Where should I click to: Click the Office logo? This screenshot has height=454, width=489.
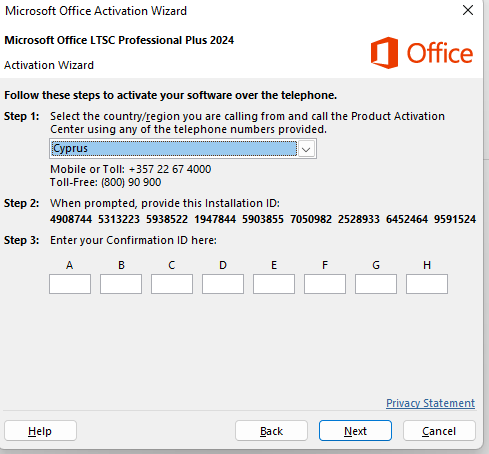pos(422,53)
